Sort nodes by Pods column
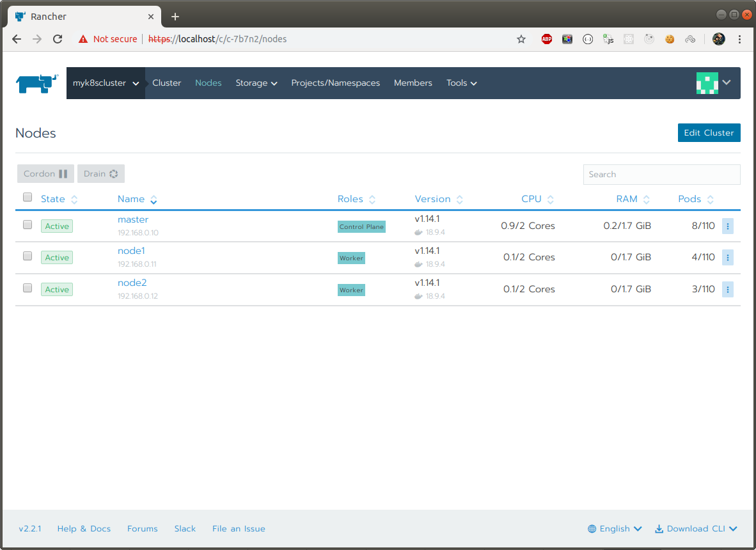The width and height of the screenshot is (756, 550). (695, 199)
